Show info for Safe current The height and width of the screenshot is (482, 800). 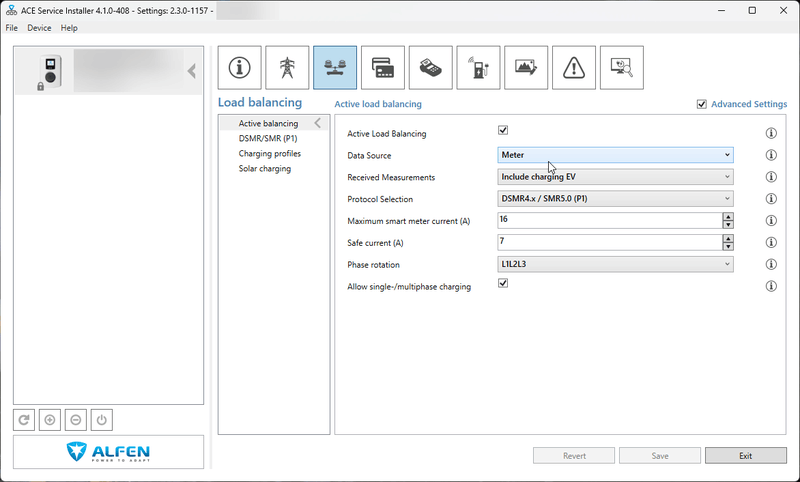[x=771, y=243]
